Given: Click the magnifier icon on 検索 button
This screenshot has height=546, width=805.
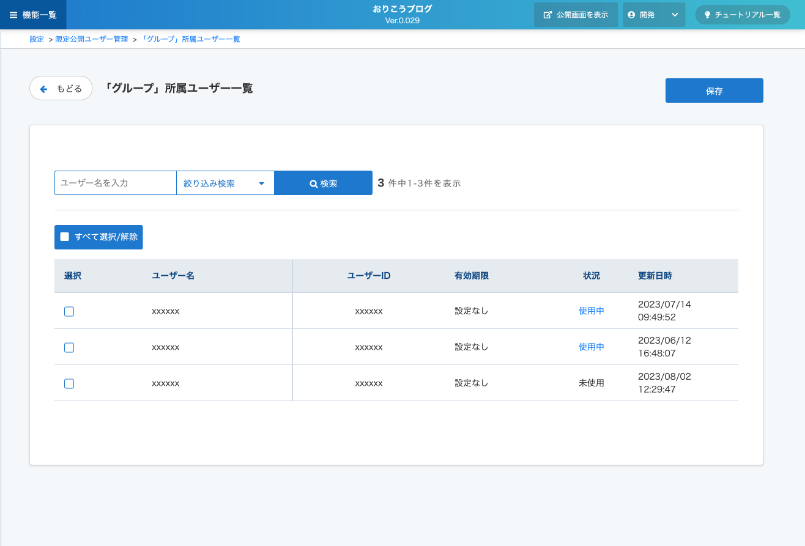Looking at the screenshot, I should click(x=313, y=184).
